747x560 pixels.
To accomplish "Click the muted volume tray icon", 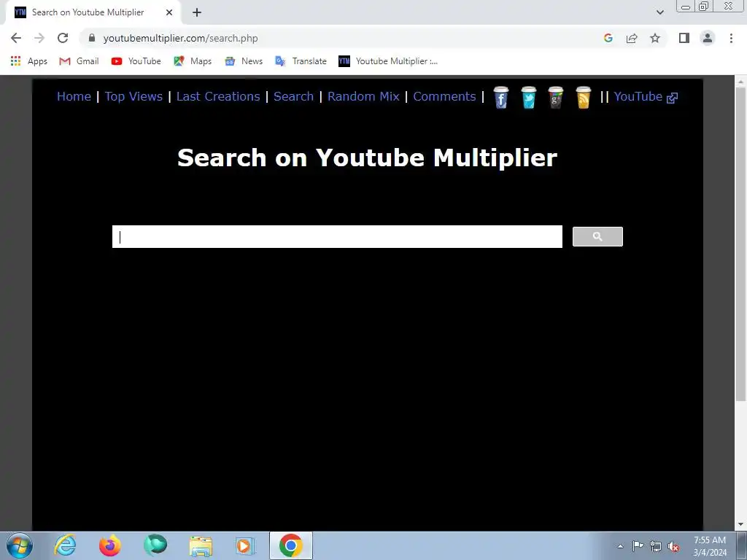I will 673,546.
